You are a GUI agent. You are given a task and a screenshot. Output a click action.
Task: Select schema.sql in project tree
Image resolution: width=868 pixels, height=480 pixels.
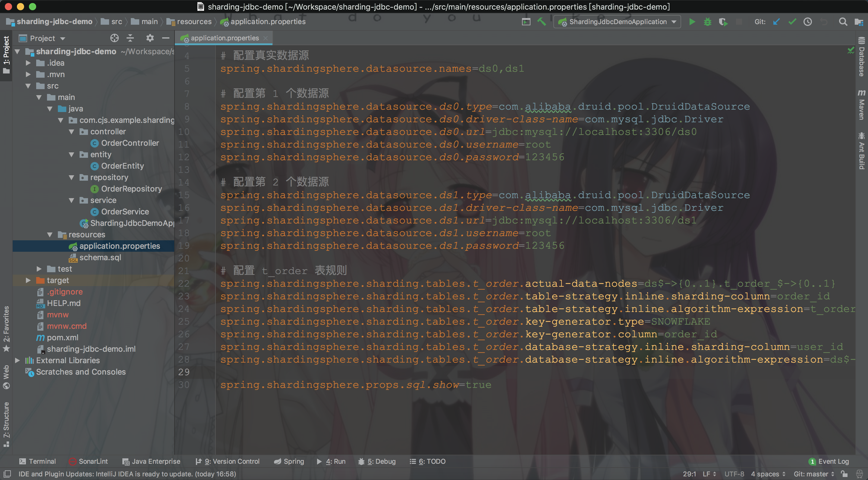[100, 257]
